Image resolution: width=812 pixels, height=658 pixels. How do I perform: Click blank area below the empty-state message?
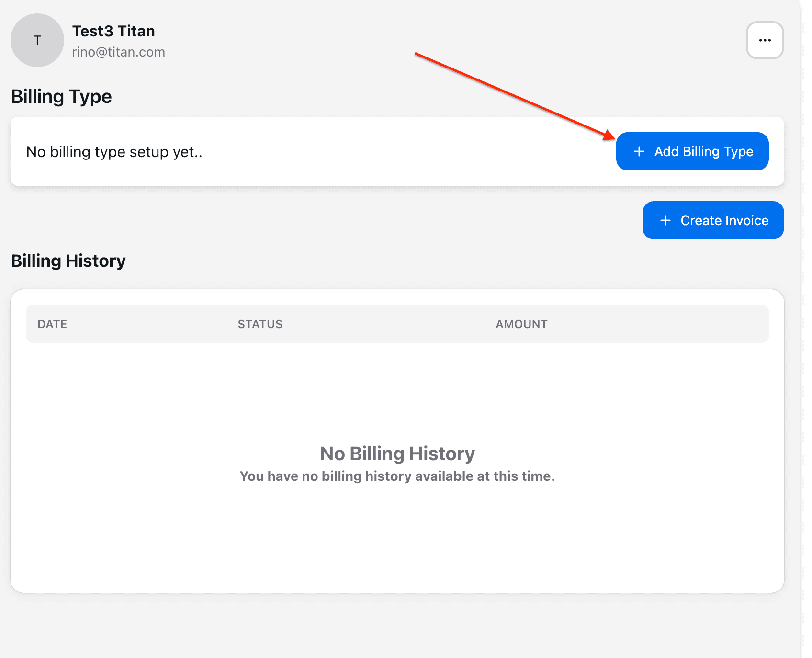coord(397,541)
